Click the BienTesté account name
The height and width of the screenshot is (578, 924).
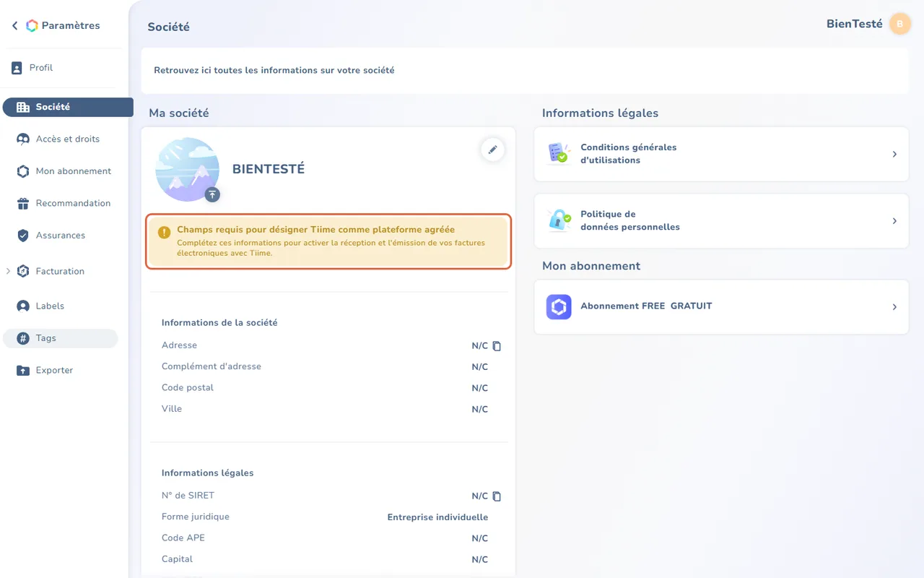(x=855, y=24)
